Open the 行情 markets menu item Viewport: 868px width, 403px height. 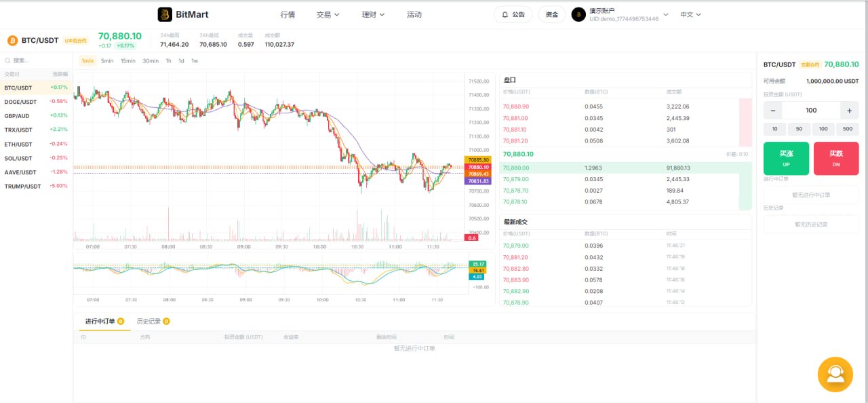pyautogui.click(x=287, y=14)
